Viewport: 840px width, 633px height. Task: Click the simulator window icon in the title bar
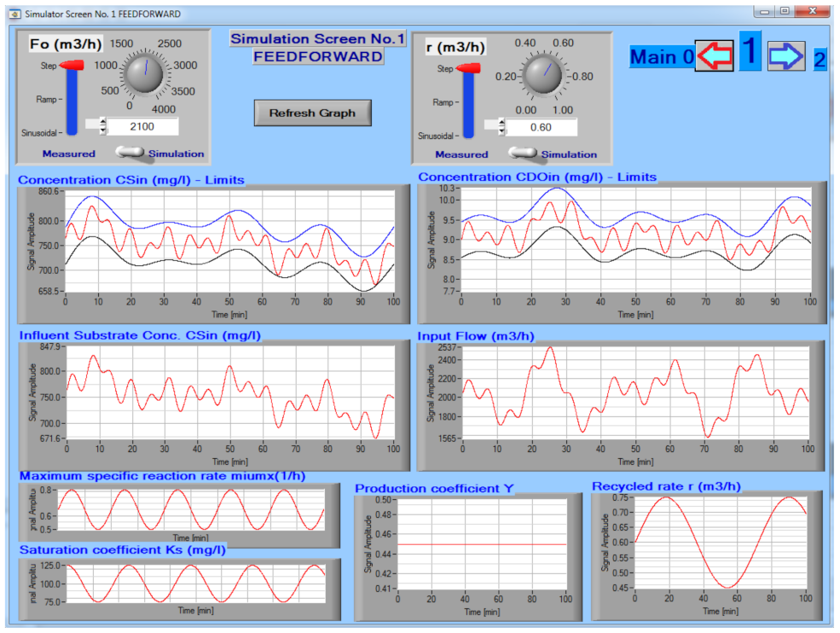click(15, 14)
